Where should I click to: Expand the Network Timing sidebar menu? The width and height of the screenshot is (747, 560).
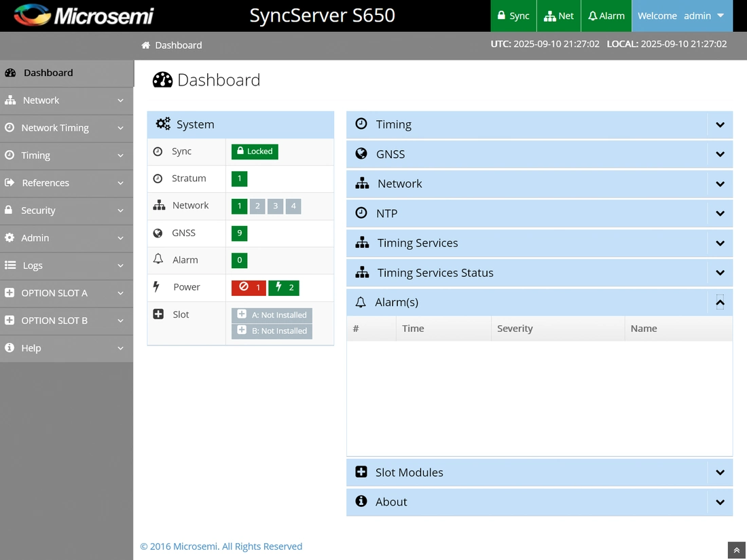(67, 128)
